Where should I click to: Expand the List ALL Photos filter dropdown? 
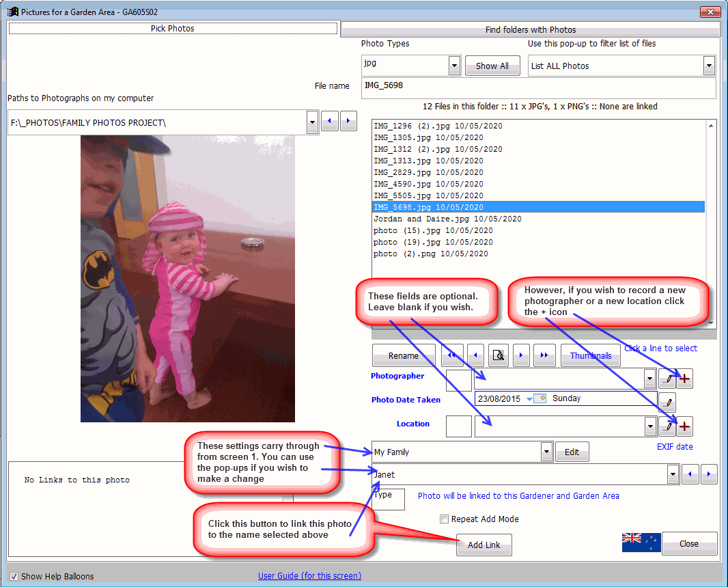point(709,66)
